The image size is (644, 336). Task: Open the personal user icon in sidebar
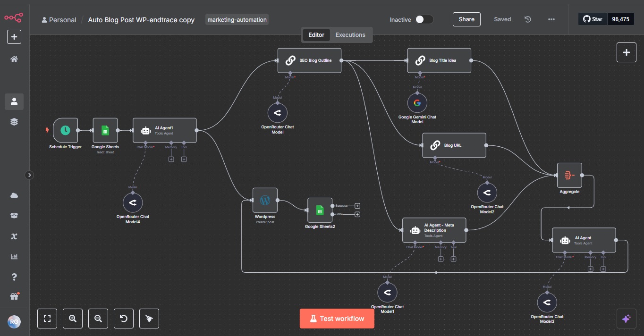click(x=14, y=101)
